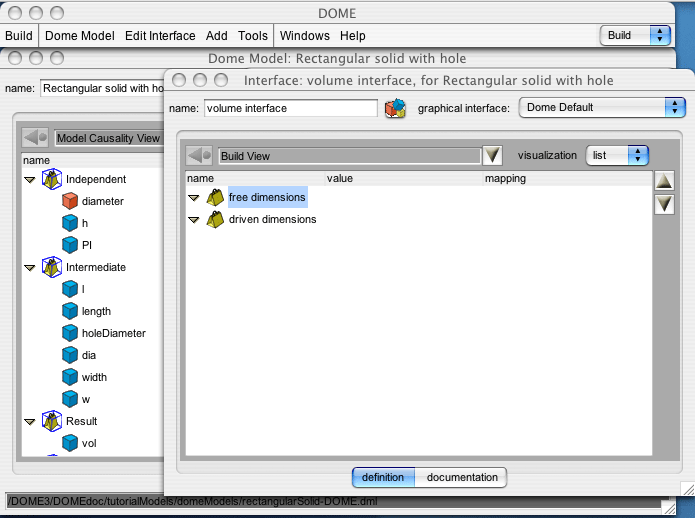The width and height of the screenshot is (695, 518).
Task: Open the Build mode dropdown in menu bar
Action: coord(635,35)
